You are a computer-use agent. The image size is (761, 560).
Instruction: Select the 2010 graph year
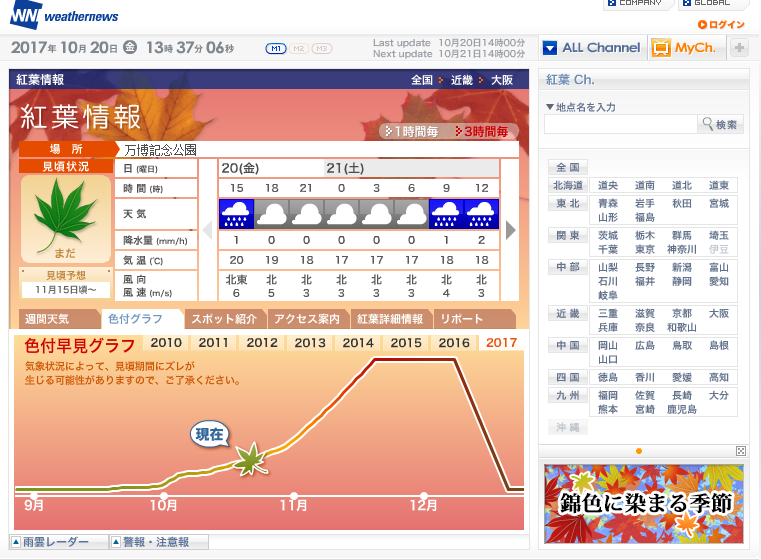pyautogui.click(x=166, y=343)
